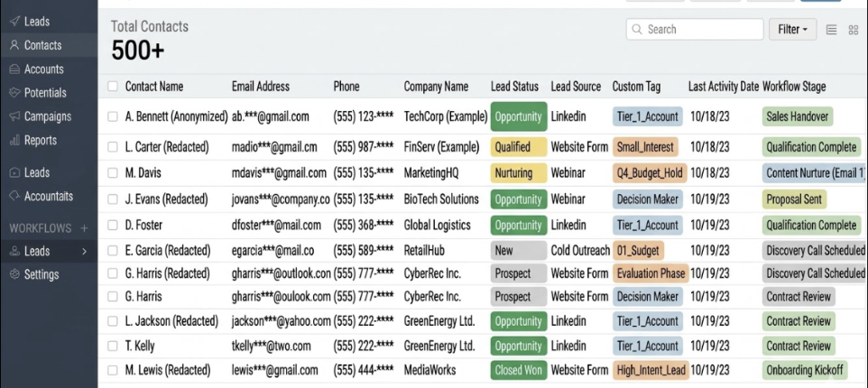Click the Accountaits tag icon in sidebar
Image resolution: width=868 pixels, height=388 pixels.
pyautogui.click(x=15, y=197)
